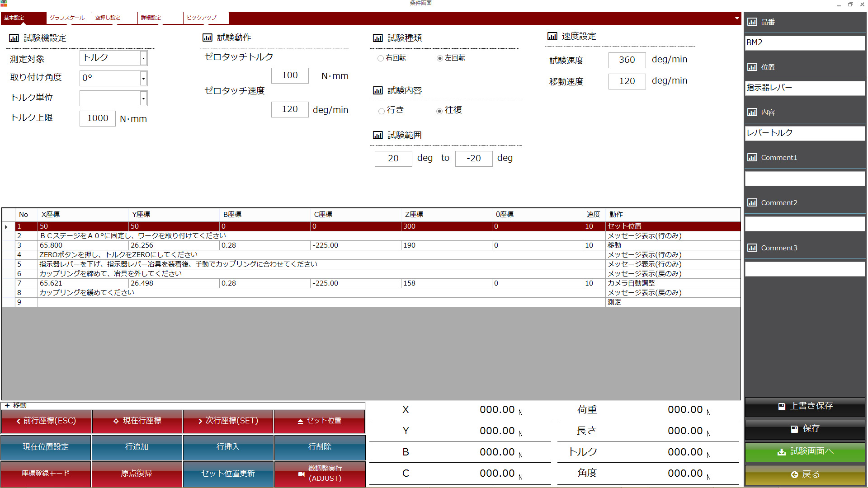Open the トルク単位 dropdown arrow
Image resolution: width=868 pixels, height=488 pixels.
tap(143, 98)
